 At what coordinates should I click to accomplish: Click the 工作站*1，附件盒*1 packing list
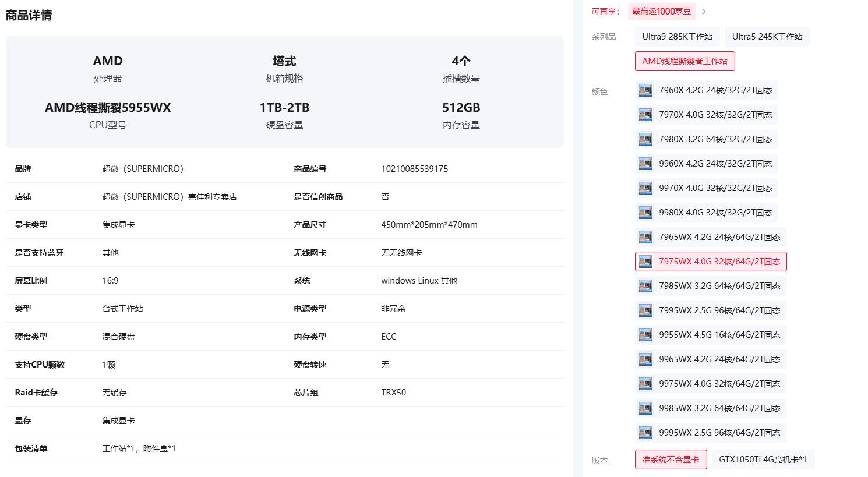click(139, 448)
